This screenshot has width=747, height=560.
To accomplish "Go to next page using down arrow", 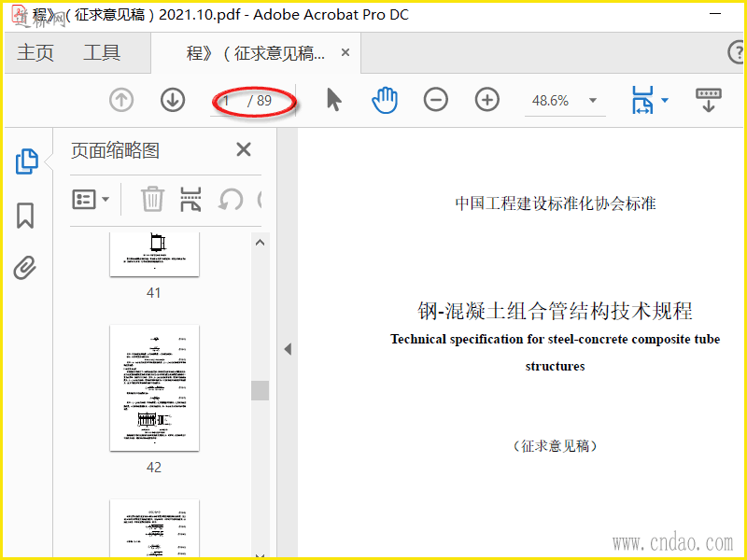I will click(173, 101).
